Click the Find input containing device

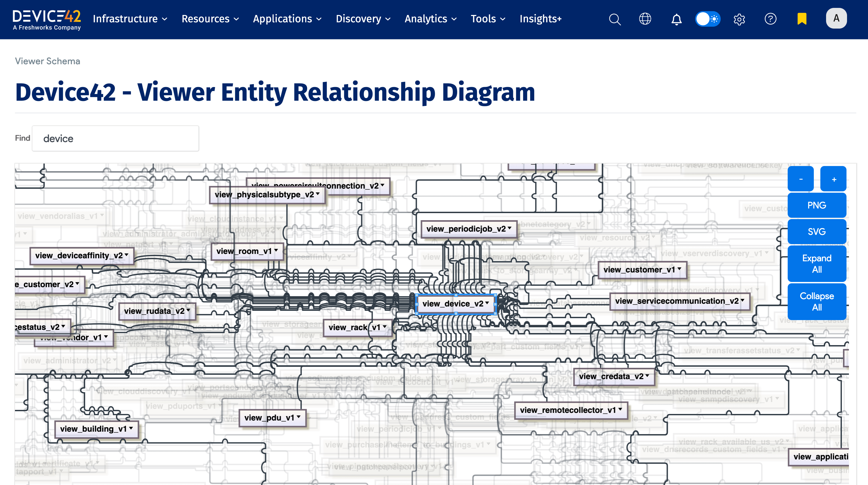[x=115, y=138]
